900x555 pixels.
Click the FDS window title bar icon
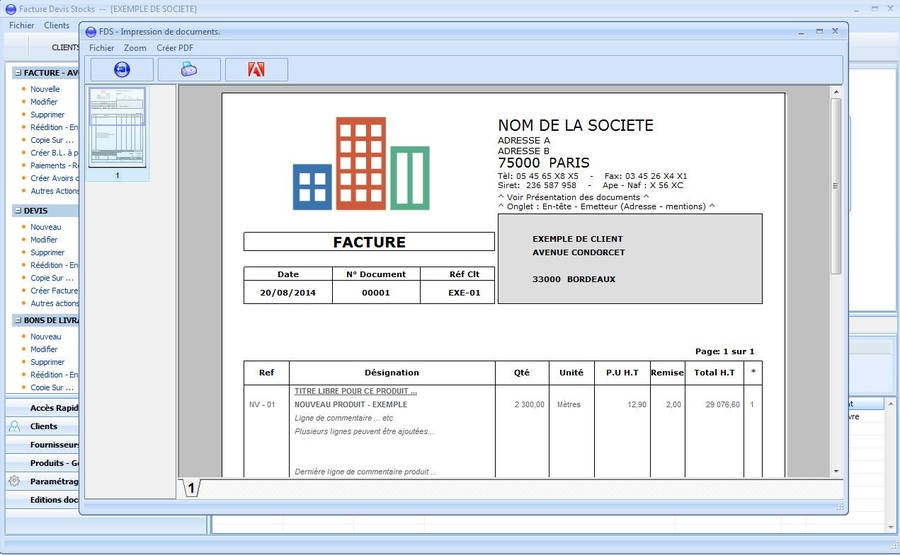coord(91,32)
